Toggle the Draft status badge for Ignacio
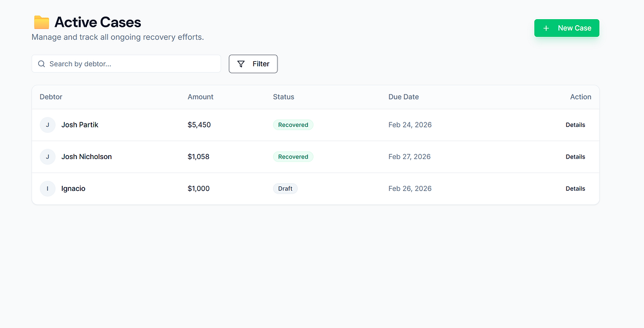Viewport: 644px width, 328px height. coord(285,189)
